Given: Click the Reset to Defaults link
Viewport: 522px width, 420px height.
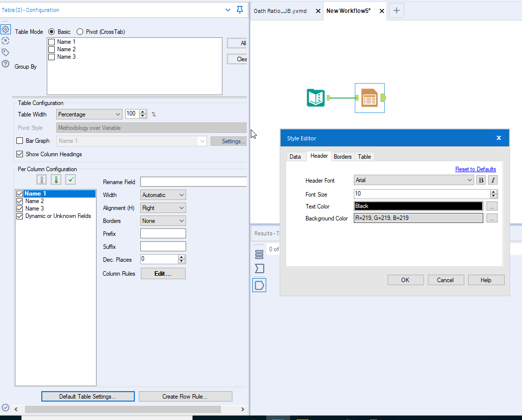Looking at the screenshot, I should point(475,169).
